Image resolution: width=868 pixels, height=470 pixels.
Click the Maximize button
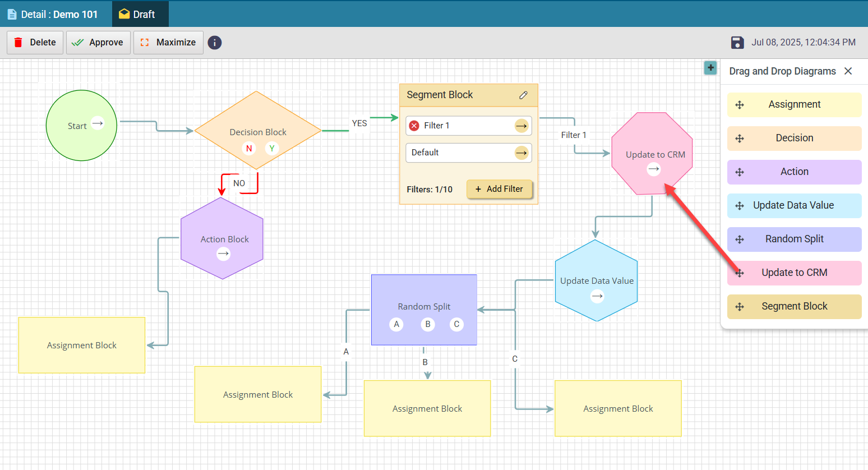[168, 43]
